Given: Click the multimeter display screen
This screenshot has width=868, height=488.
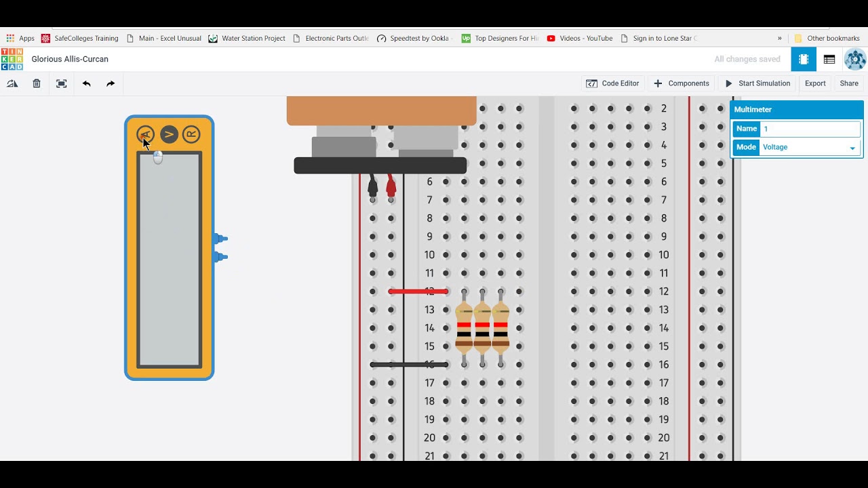Looking at the screenshot, I should pos(170,260).
